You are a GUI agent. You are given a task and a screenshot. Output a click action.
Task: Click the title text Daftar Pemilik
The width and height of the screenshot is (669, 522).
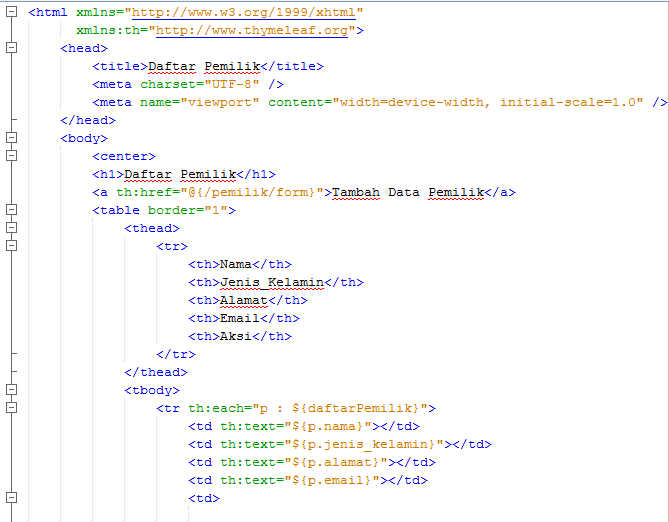coord(204,67)
